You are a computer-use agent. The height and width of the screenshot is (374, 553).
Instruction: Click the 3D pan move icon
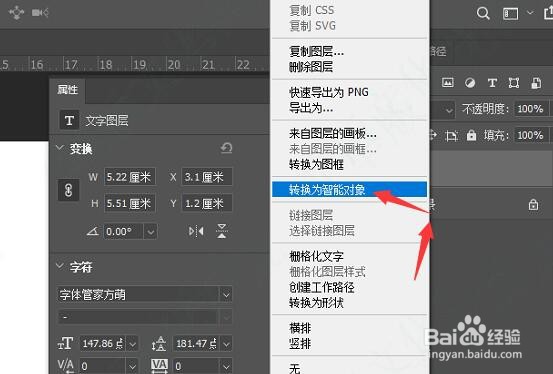[x=17, y=13]
